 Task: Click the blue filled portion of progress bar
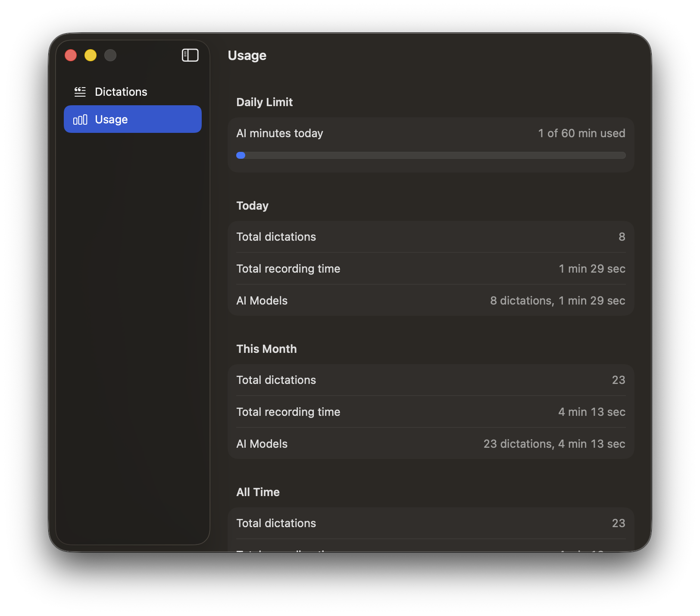click(241, 155)
